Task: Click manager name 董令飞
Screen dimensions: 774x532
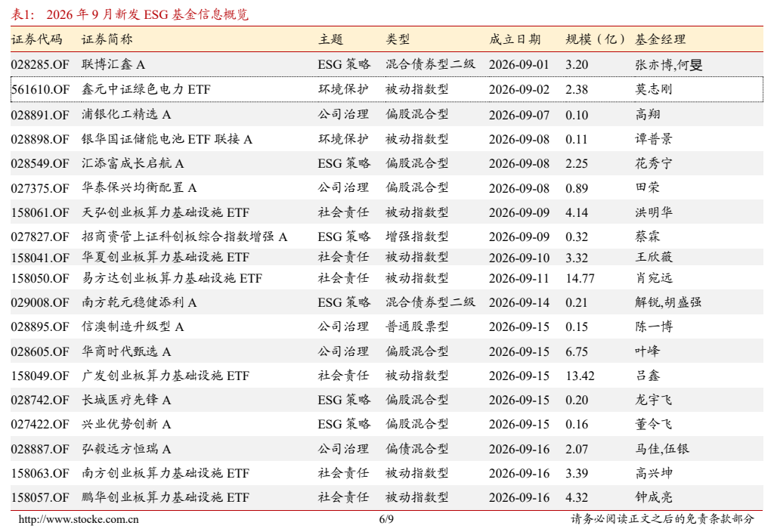Action: (x=654, y=425)
